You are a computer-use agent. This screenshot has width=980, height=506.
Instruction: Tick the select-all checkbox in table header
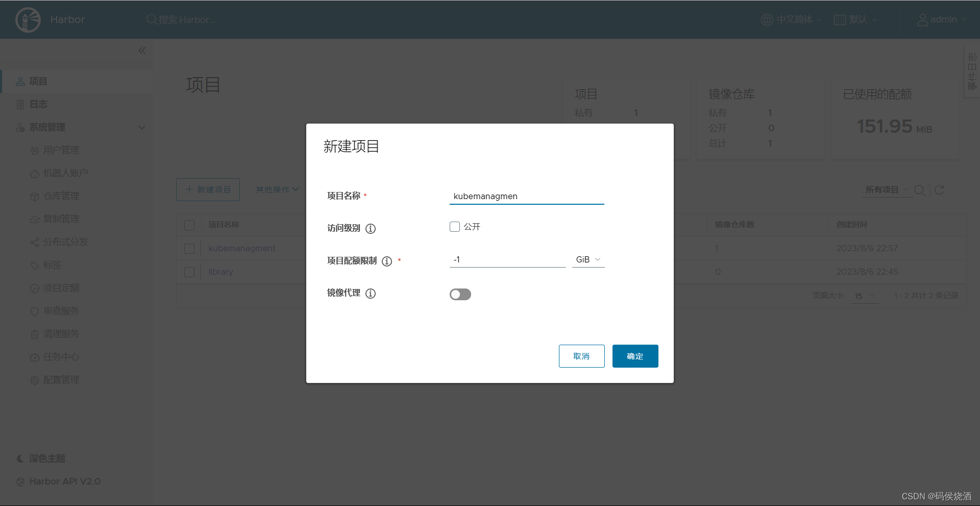189,225
